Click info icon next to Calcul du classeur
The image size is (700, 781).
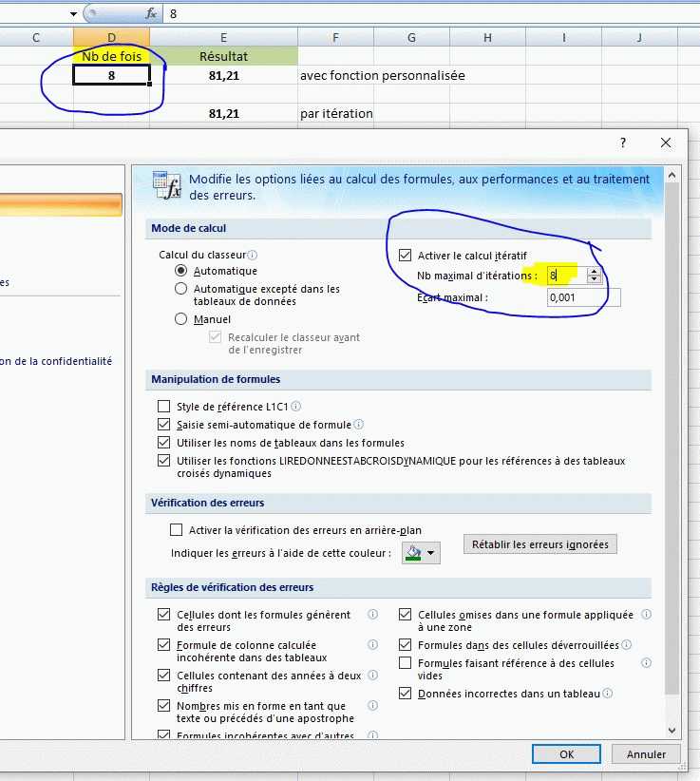click(253, 255)
